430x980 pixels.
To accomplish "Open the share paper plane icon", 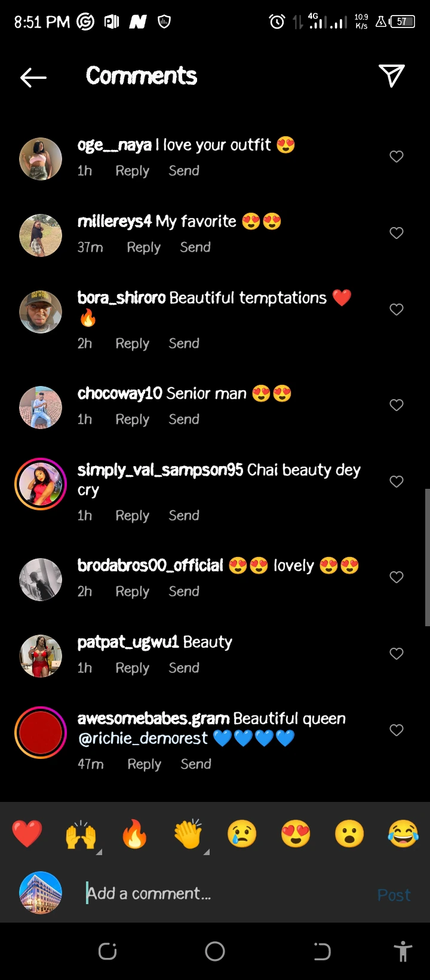I will point(392,76).
